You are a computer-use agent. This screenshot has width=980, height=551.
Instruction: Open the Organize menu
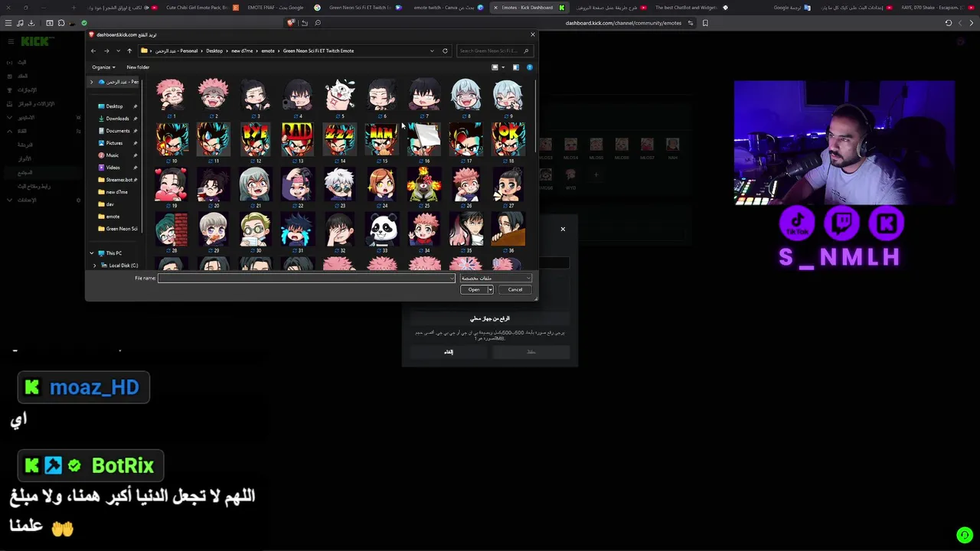tap(102, 67)
